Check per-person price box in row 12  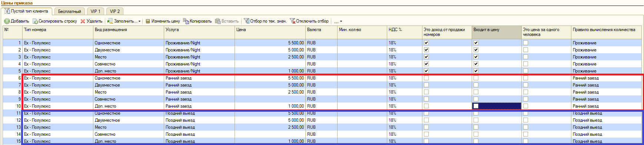click(525, 120)
